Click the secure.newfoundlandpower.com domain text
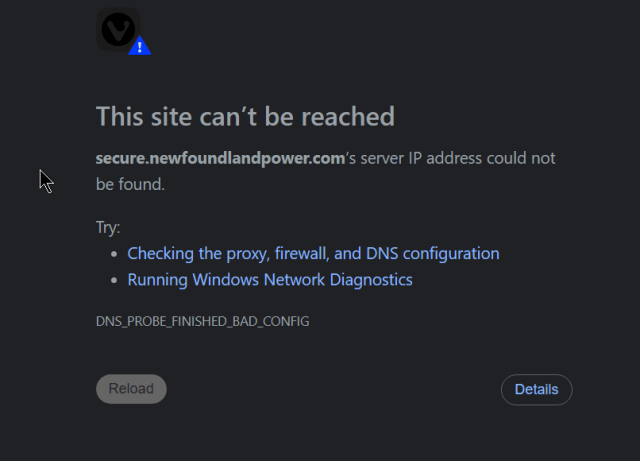Viewport: 640px width, 461px height. pyautogui.click(x=220, y=158)
